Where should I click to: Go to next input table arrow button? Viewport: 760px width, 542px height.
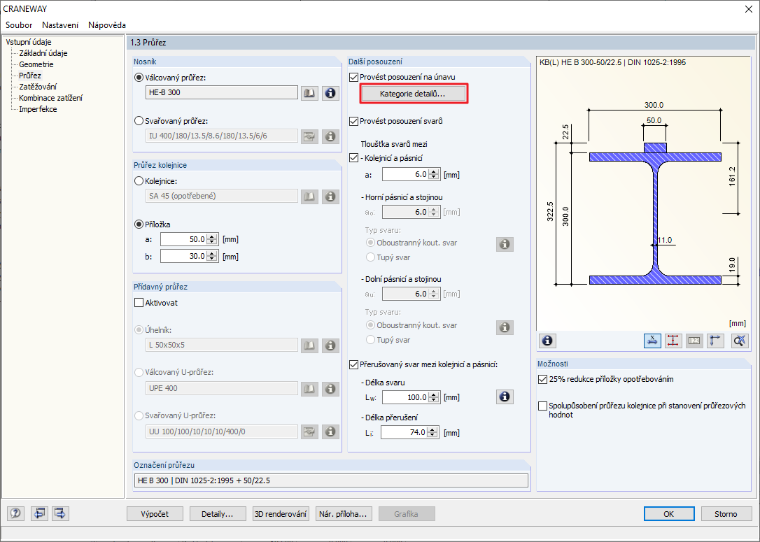click(x=60, y=513)
